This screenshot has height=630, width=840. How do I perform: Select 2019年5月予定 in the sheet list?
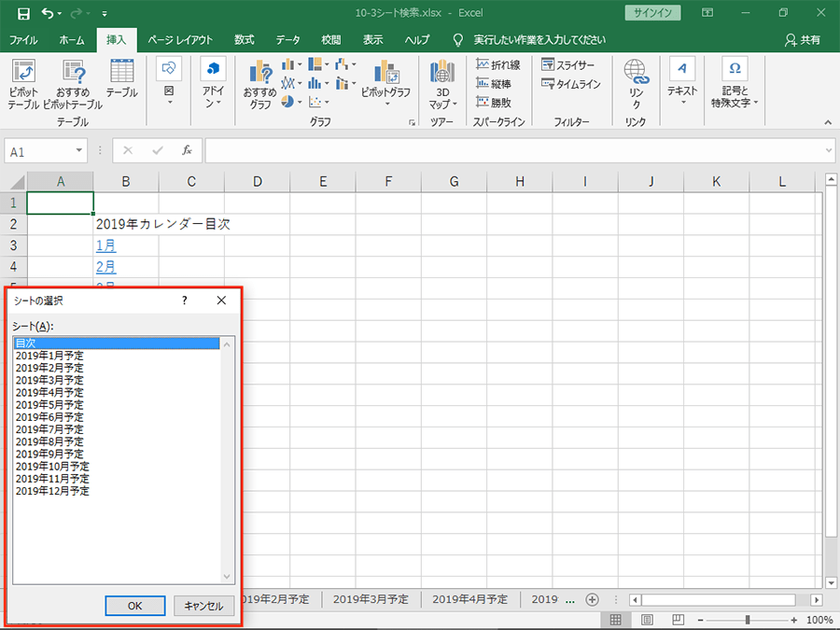pyautogui.click(x=49, y=405)
